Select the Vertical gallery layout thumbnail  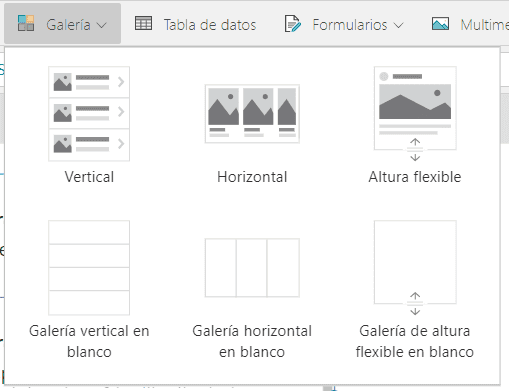[x=89, y=114]
